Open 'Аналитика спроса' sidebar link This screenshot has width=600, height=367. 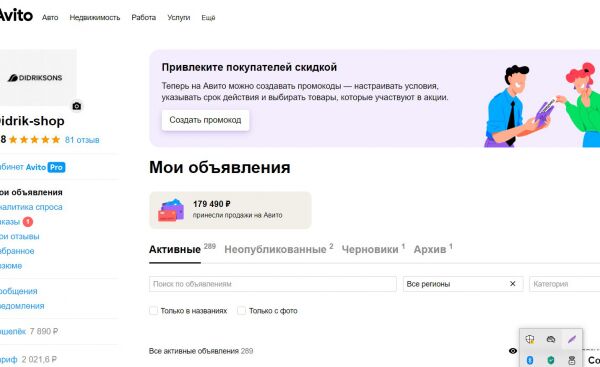coord(31,207)
